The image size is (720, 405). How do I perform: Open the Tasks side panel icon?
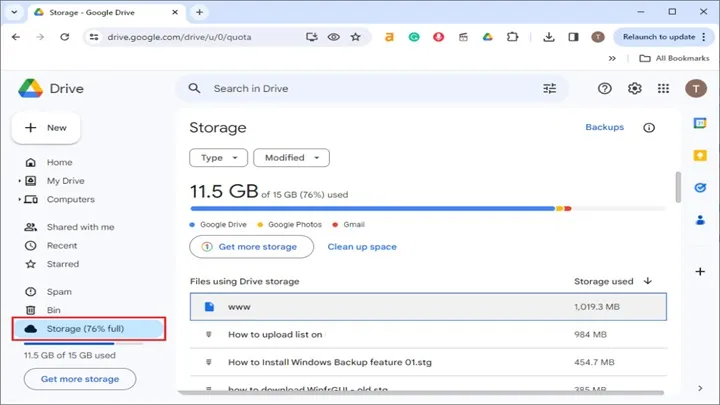pos(700,187)
